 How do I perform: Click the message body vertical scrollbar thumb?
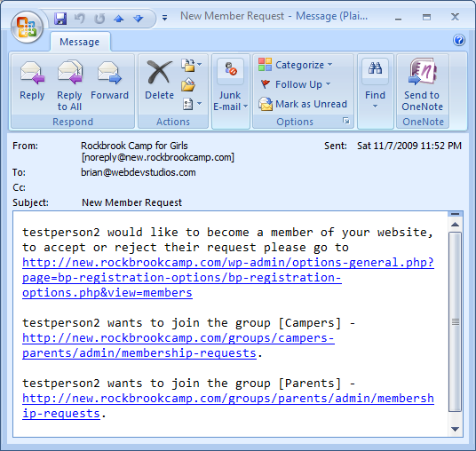click(455, 321)
